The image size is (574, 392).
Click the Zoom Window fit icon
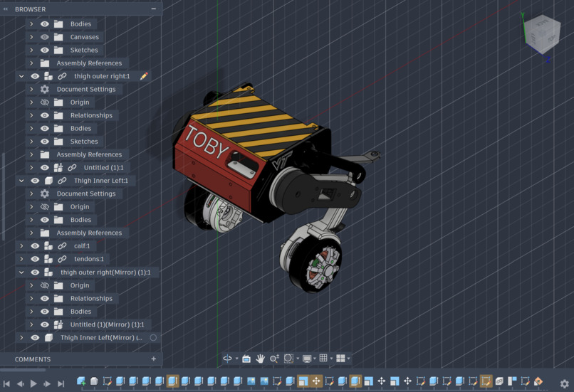(288, 359)
